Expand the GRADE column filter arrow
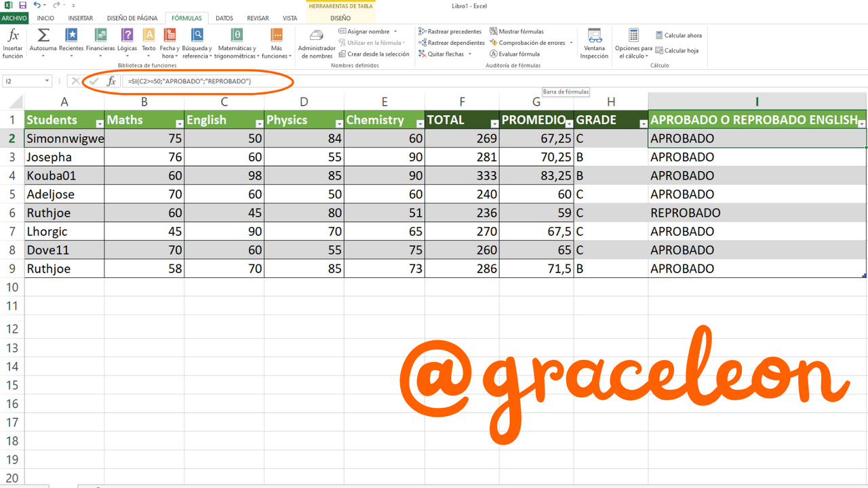This screenshot has width=868, height=488. (x=643, y=123)
